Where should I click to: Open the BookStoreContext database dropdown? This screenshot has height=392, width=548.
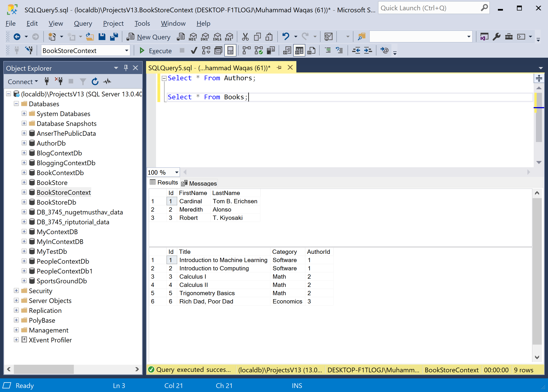(x=127, y=51)
